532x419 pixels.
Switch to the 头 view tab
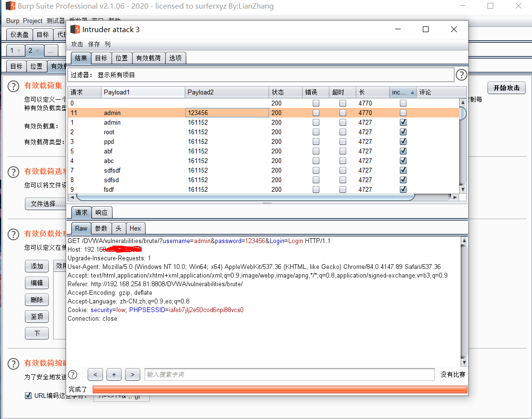point(118,229)
